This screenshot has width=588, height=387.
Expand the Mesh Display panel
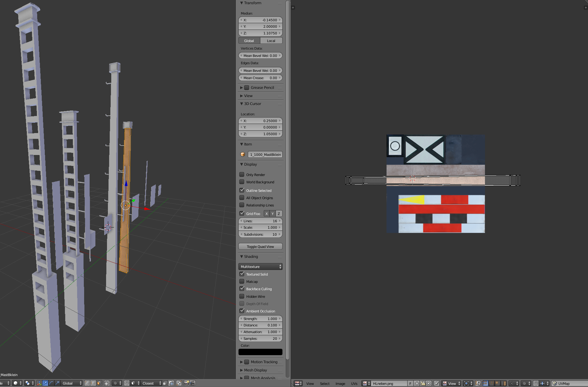pyautogui.click(x=255, y=370)
